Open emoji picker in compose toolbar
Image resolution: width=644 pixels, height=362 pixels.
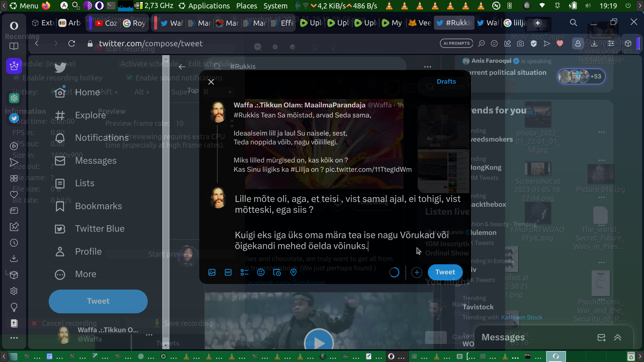tap(261, 272)
